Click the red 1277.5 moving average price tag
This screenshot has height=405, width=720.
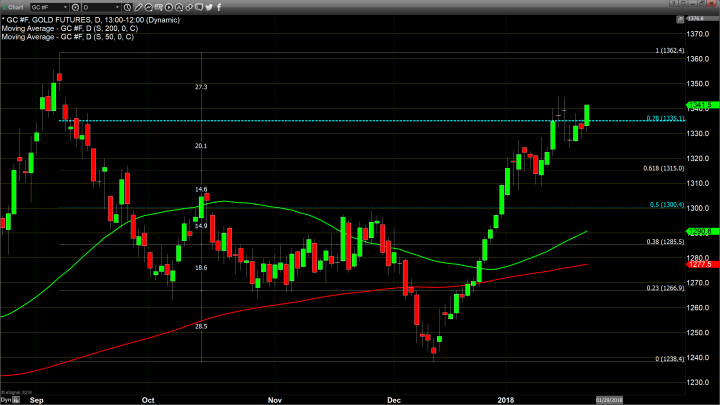(x=698, y=264)
